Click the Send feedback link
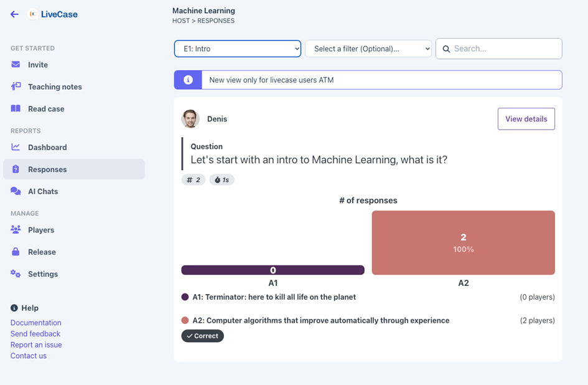 pos(35,334)
